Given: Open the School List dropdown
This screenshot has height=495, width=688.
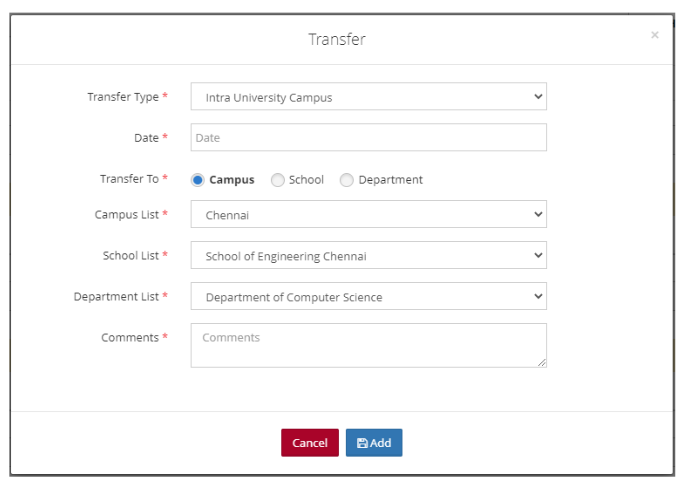Looking at the screenshot, I should point(368,256).
